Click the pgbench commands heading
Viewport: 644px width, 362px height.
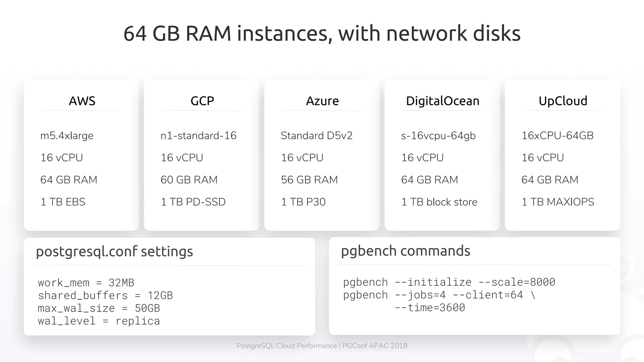point(405,251)
